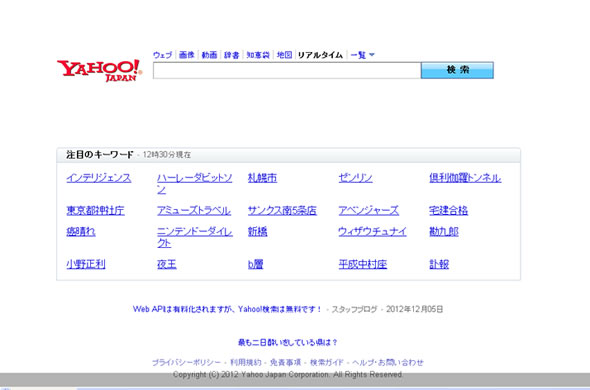Image resolution: width=590 pixels, height=390 pixels.
Task: Focus the search text field
Action: coord(287,70)
